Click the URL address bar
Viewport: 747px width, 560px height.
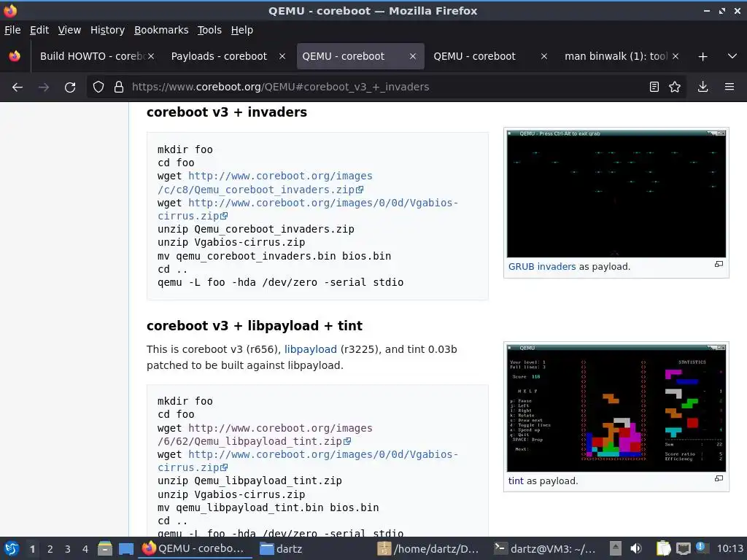tap(386, 87)
